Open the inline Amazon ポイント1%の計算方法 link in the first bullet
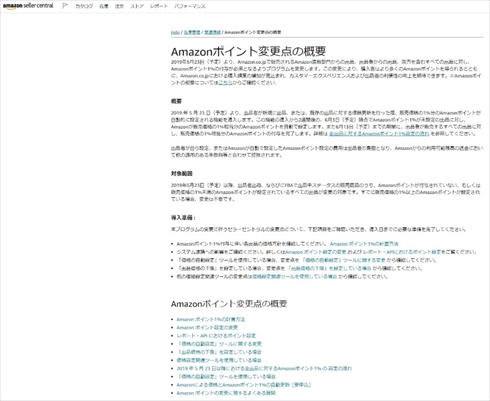 (364, 244)
